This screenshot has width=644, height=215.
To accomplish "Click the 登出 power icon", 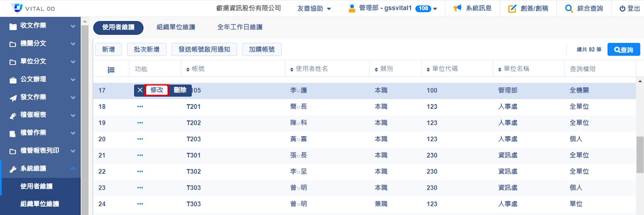I will point(622,8).
